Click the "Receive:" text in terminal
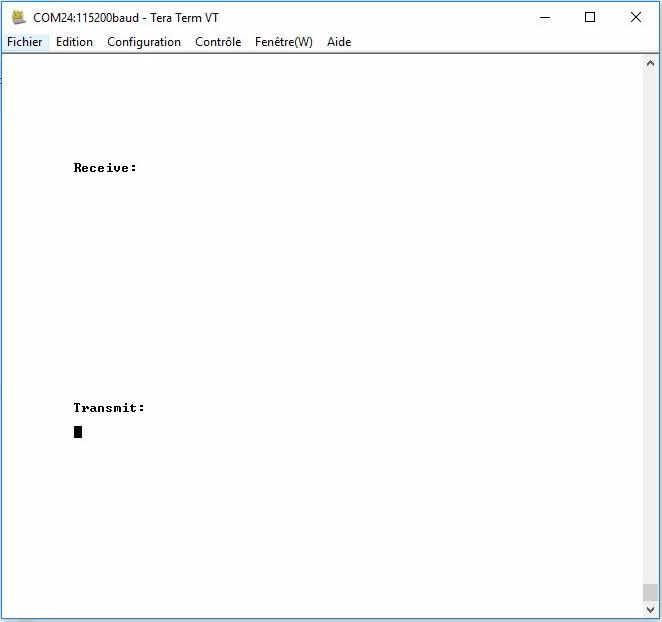 [105, 168]
